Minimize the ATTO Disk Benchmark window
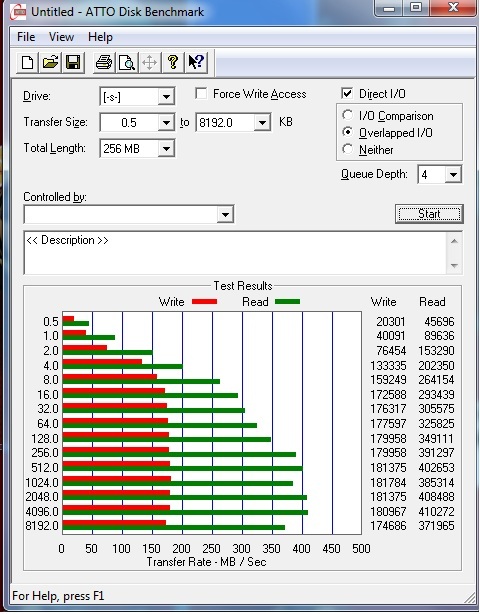 coord(389,7)
